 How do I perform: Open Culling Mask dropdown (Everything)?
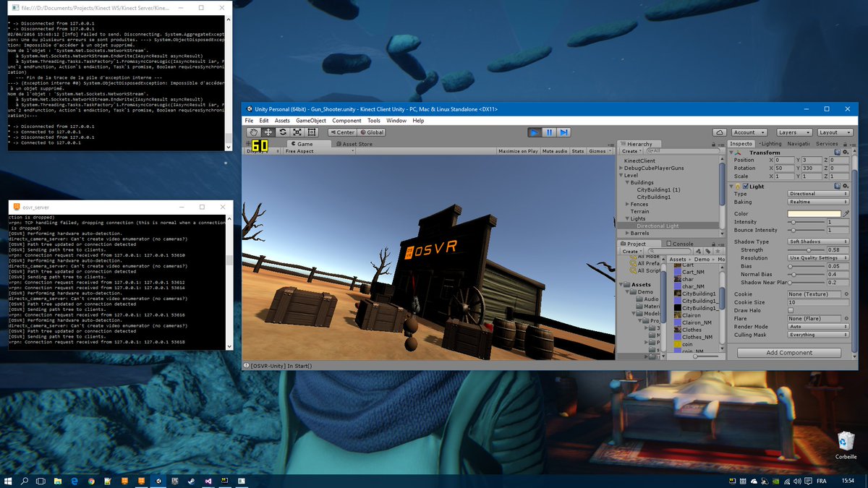click(x=818, y=335)
